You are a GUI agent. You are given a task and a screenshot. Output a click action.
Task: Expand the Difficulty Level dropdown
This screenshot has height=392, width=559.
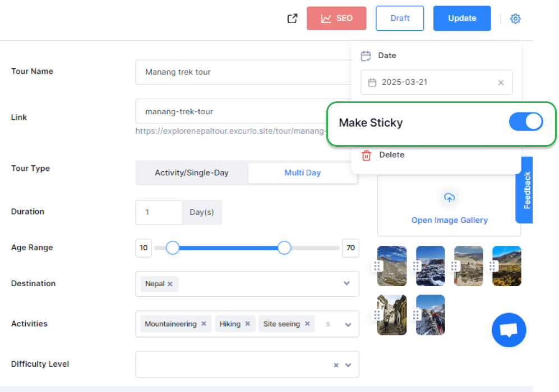[x=348, y=365]
